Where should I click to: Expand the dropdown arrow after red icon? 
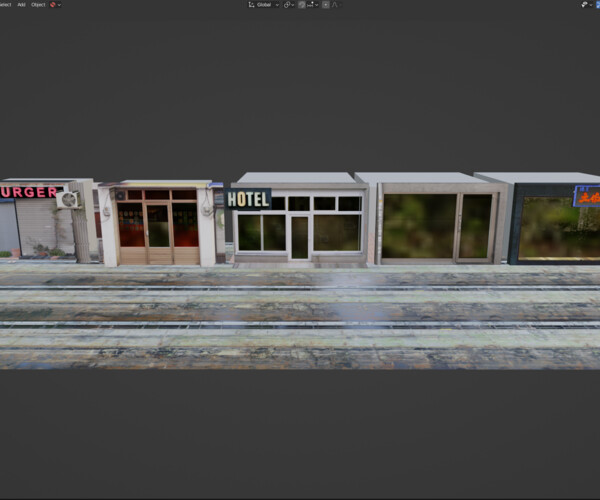click(59, 5)
